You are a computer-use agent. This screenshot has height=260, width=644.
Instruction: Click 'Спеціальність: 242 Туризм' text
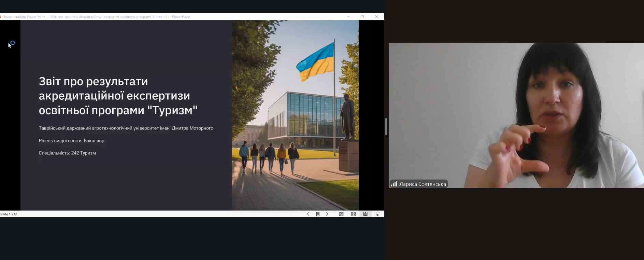point(67,153)
